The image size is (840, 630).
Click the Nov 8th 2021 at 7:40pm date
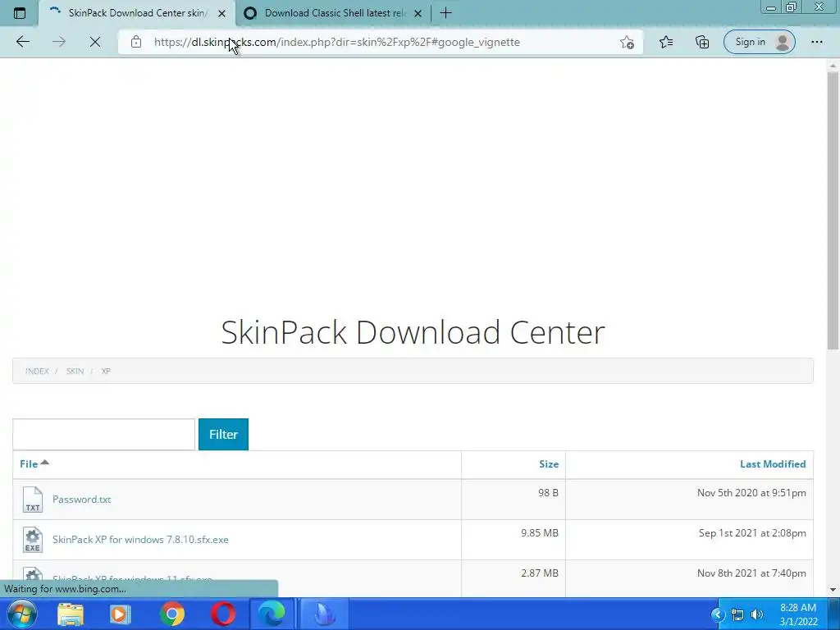coord(751,573)
